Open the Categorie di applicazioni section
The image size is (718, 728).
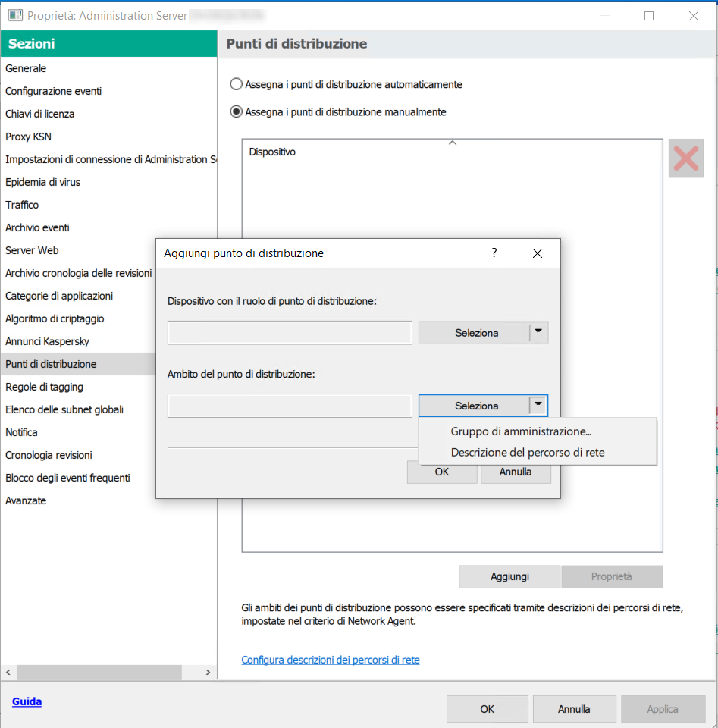pos(78,296)
